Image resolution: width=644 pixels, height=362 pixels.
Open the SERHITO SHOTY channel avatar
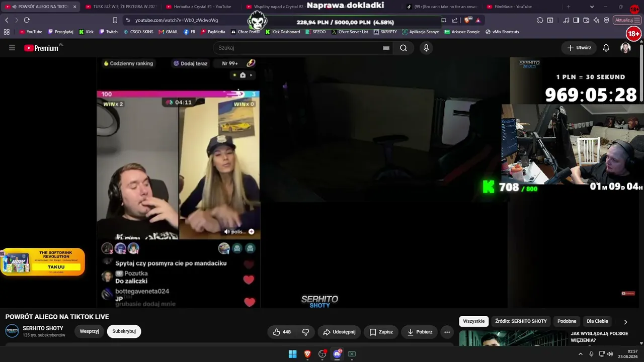pos(12,331)
